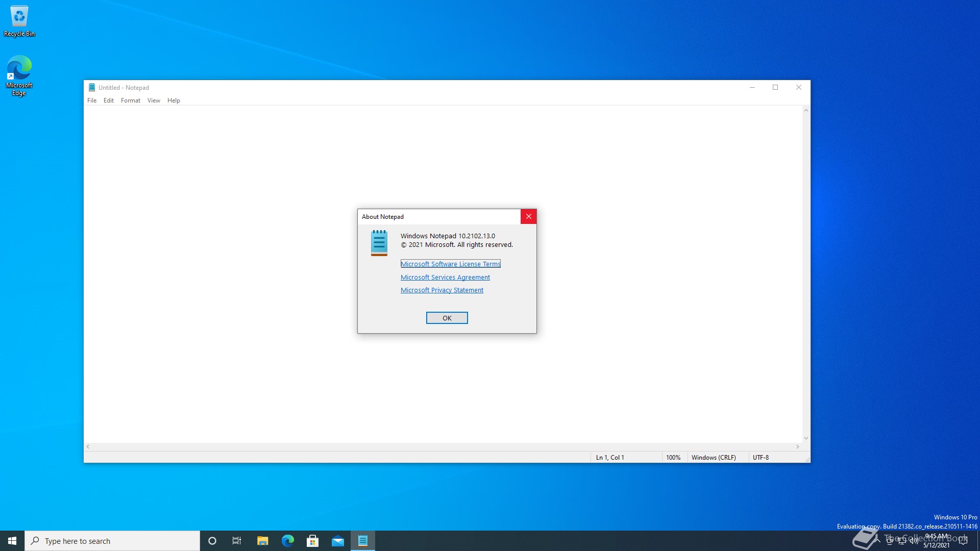Click the copyright 2021 Microsoft text
Viewport: 980px width, 551px height.
pyautogui.click(x=457, y=245)
